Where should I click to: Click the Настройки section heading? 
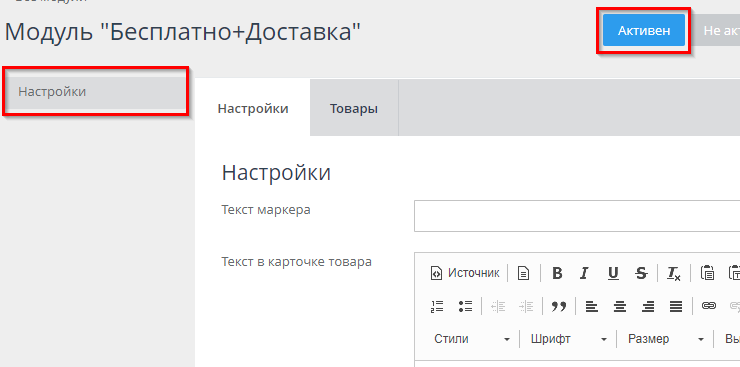click(x=276, y=173)
